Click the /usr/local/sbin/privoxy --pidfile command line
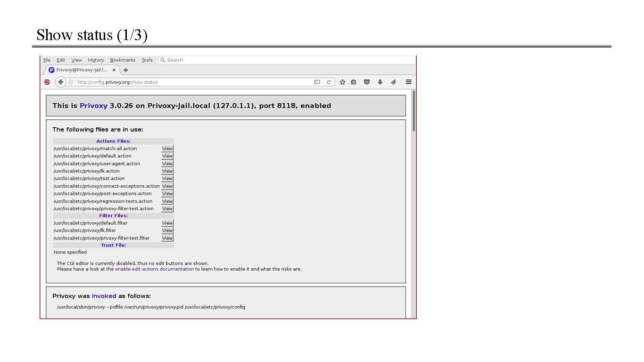644x362 pixels. 151,307
